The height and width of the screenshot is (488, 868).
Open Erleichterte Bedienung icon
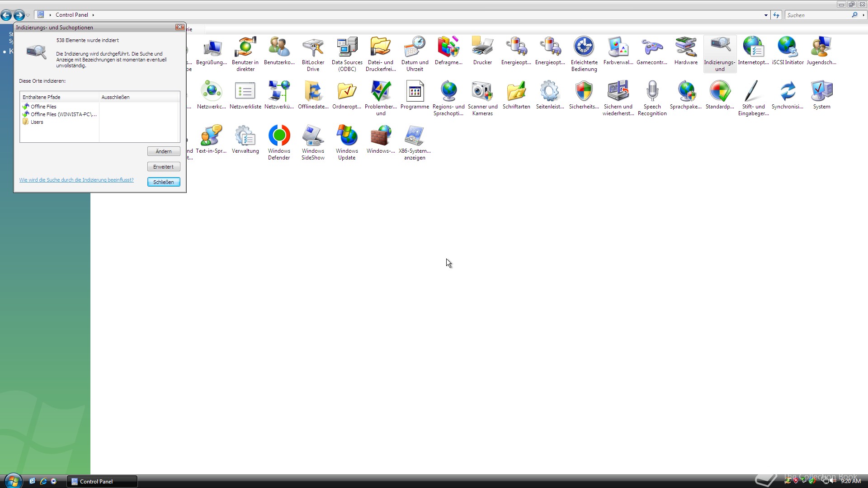pos(584,54)
